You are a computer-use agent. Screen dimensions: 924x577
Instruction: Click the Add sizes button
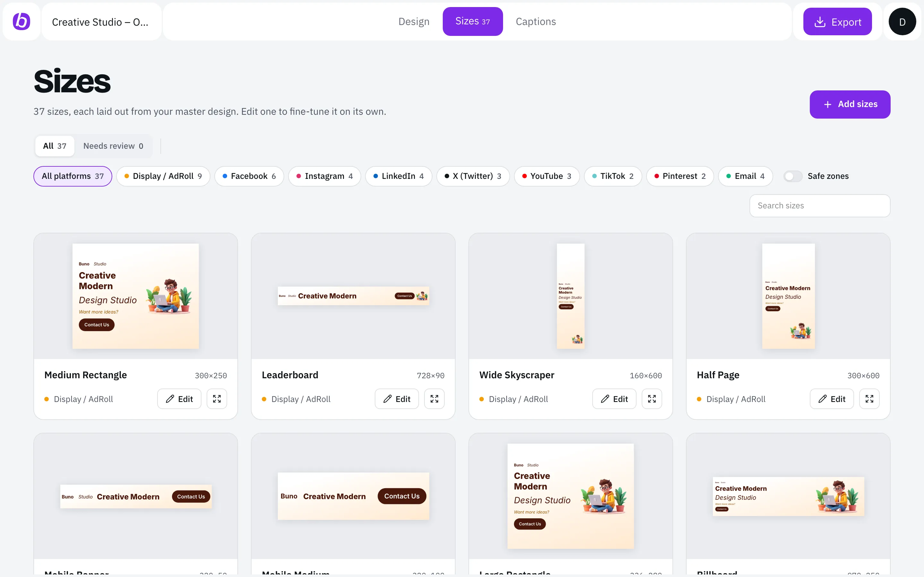(x=850, y=105)
